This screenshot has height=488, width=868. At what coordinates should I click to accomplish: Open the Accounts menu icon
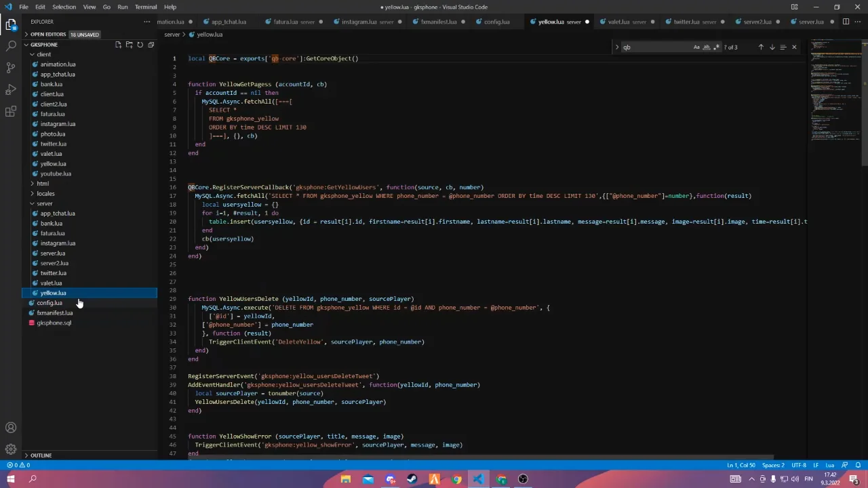point(11,428)
